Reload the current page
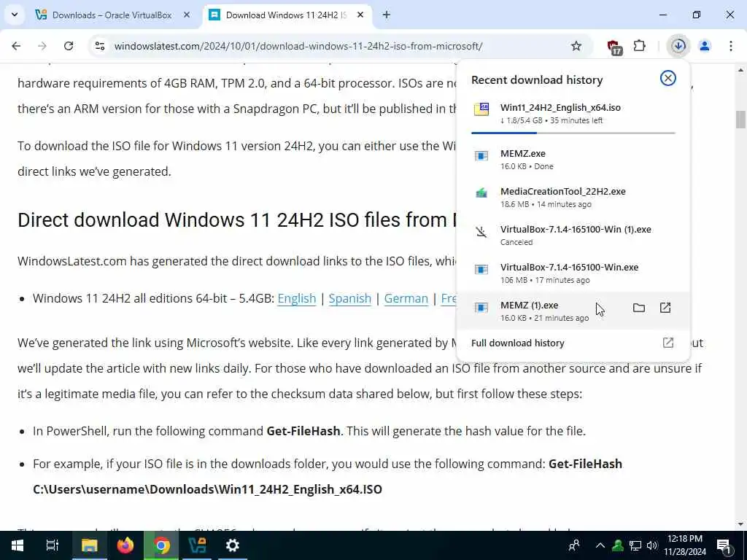This screenshot has height=560, width=747. 69,46
